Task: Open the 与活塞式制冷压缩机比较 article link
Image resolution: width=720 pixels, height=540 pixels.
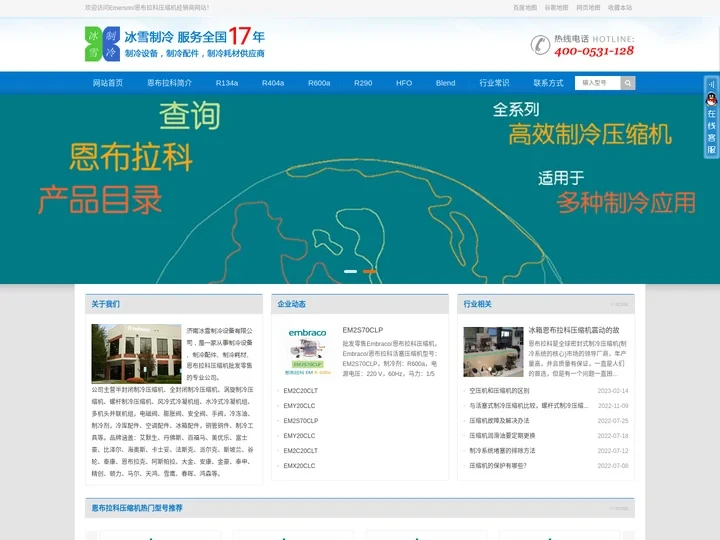Action: [x=529, y=406]
